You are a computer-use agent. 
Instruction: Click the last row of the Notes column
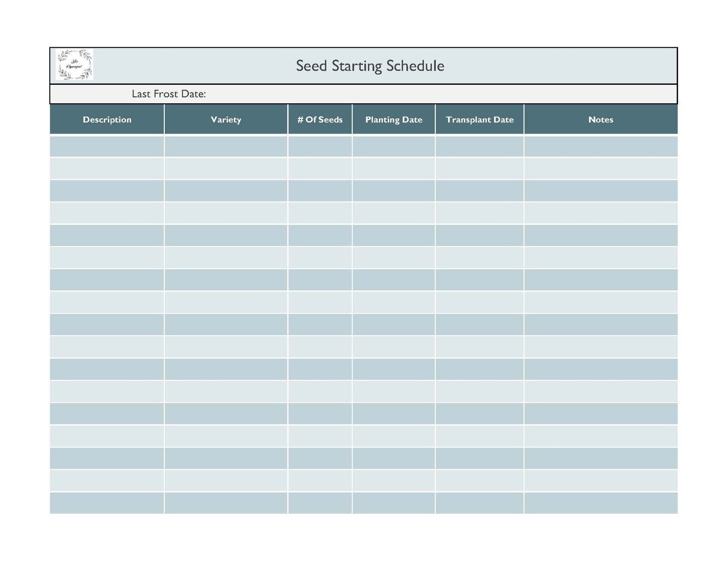[x=601, y=503]
